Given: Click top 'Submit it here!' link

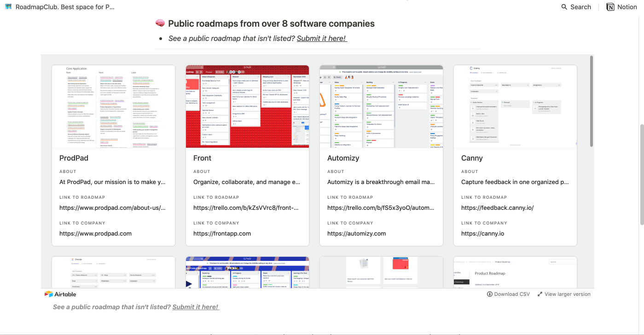Looking at the screenshot, I should [x=322, y=38].
